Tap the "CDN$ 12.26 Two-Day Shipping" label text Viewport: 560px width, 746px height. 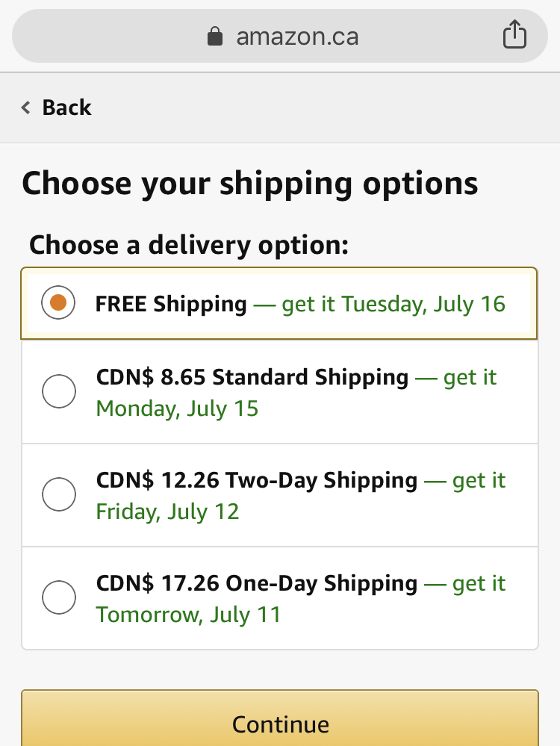257,479
